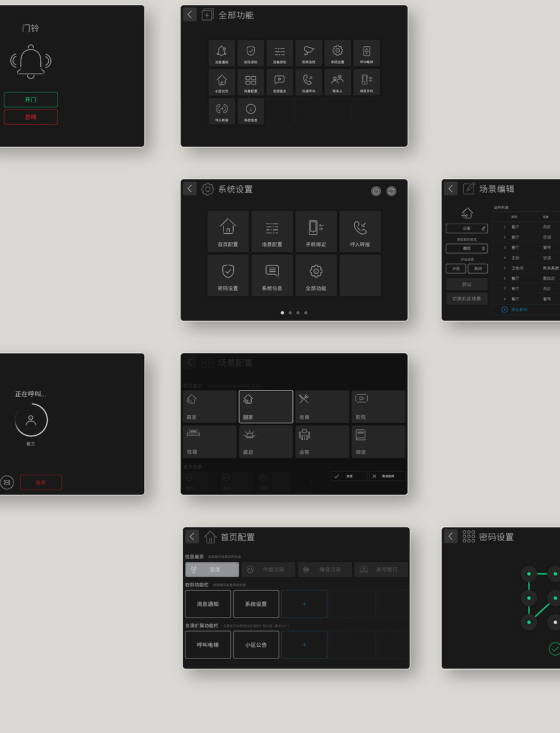Screen dimensions: 560x733
Task: Open 场景配置 tile in the 全部功能 grid
Action: pyautogui.click(x=251, y=82)
